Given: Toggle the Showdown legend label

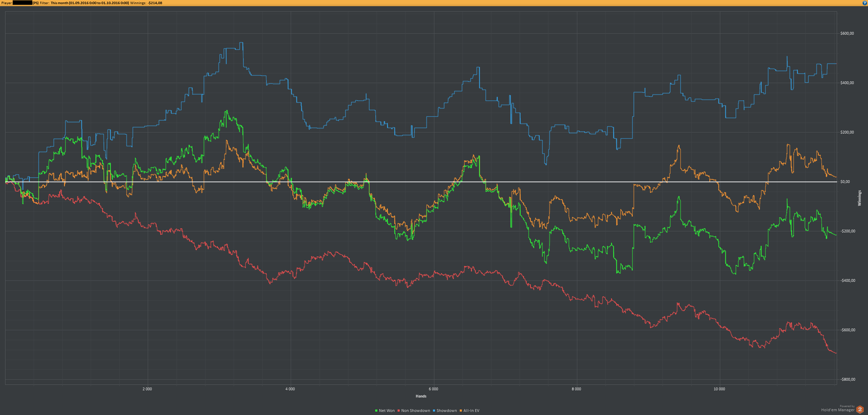Looking at the screenshot, I should [x=446, y=411].
